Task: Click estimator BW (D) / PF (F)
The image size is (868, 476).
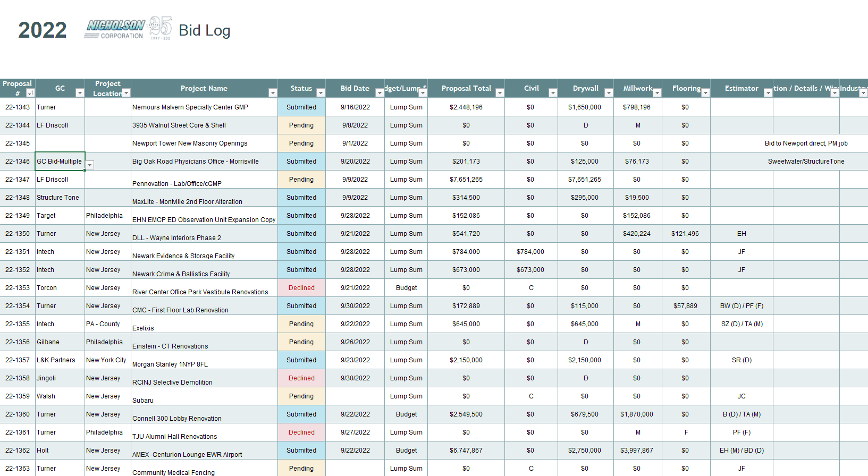Action: tap(741, 306)
